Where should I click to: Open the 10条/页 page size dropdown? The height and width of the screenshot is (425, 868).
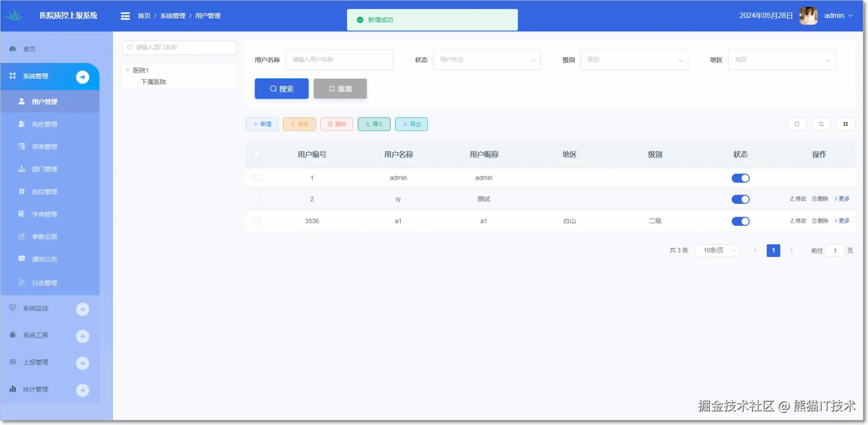click(717, 250)
